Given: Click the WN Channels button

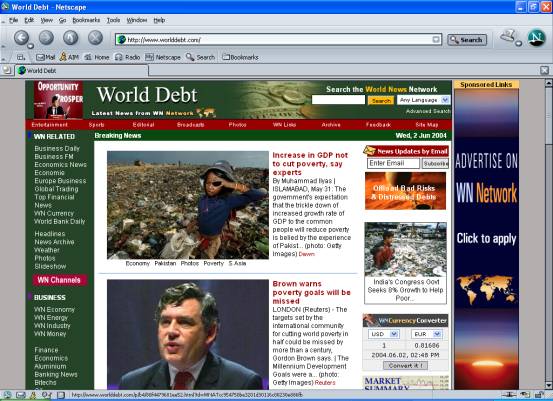Looking at the screenshot, I should pos(59,280).
